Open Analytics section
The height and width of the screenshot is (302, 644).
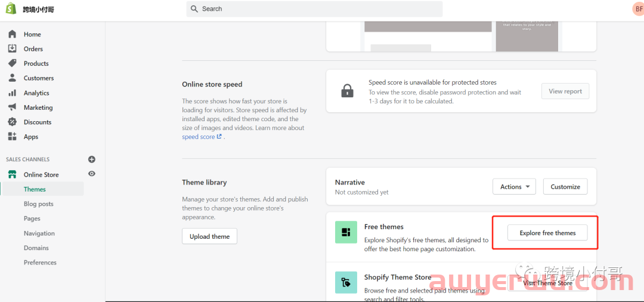tap(36, 93)
